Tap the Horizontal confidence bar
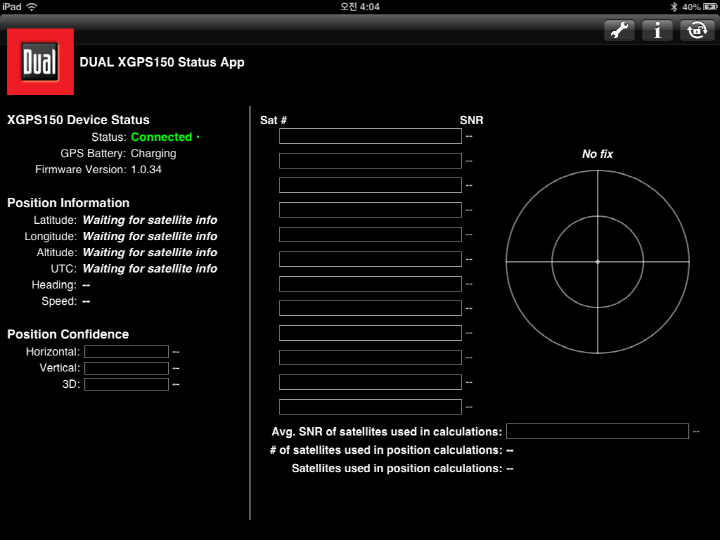720x540 pixels. 126,352
